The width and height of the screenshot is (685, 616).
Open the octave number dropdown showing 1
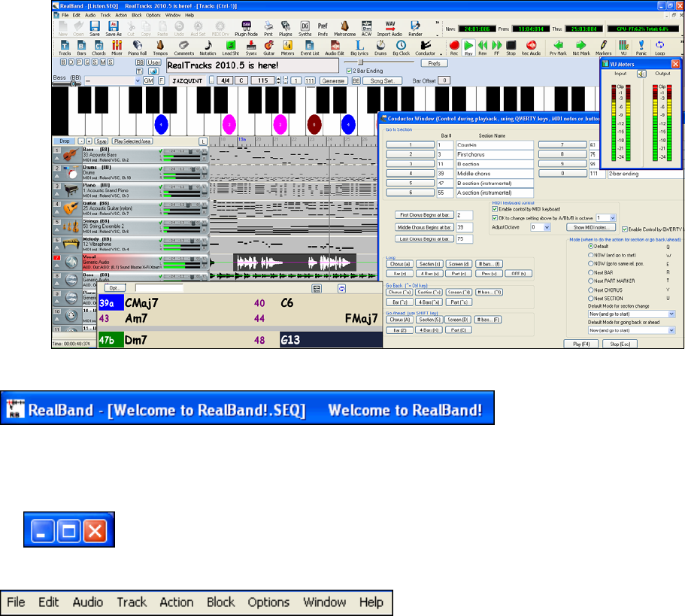point(613,217)
